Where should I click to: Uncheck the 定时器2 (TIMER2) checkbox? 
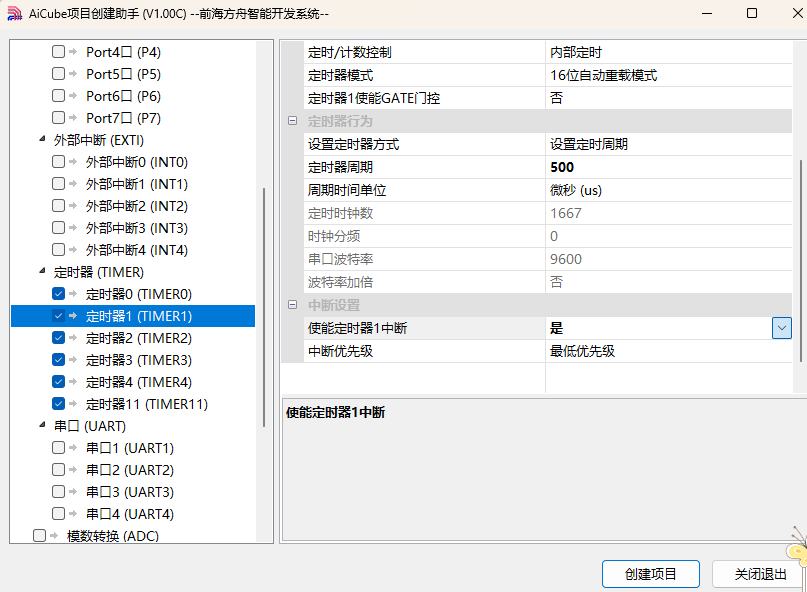coord(58,338)
